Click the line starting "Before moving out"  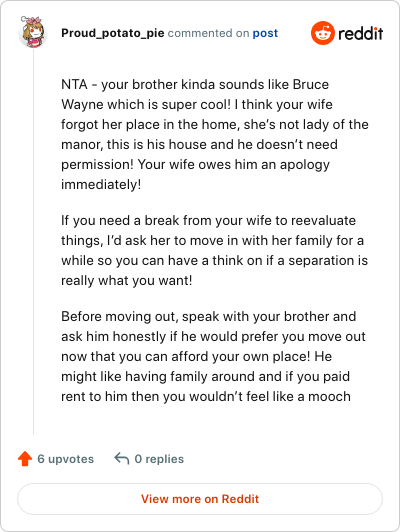209,317
